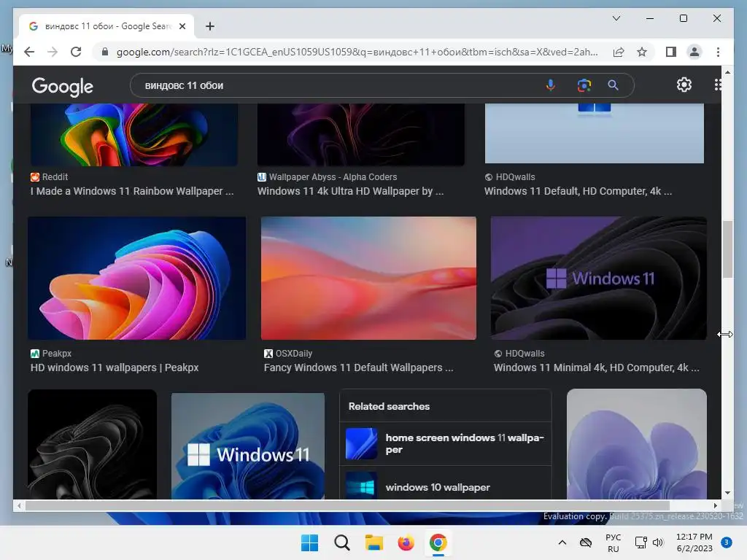Show hidden tray icons chevron
The width and height of the screenshot is (747, 560).
click(562, 542)
